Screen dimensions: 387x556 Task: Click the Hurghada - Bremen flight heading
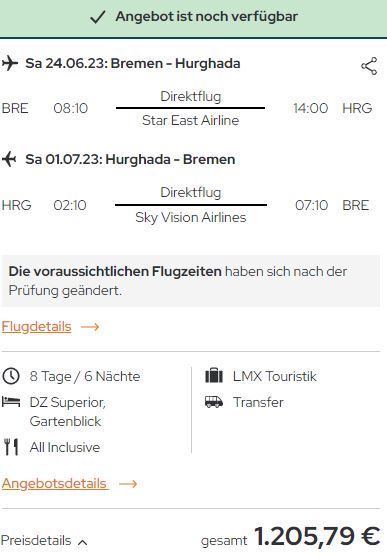[130, 159]
